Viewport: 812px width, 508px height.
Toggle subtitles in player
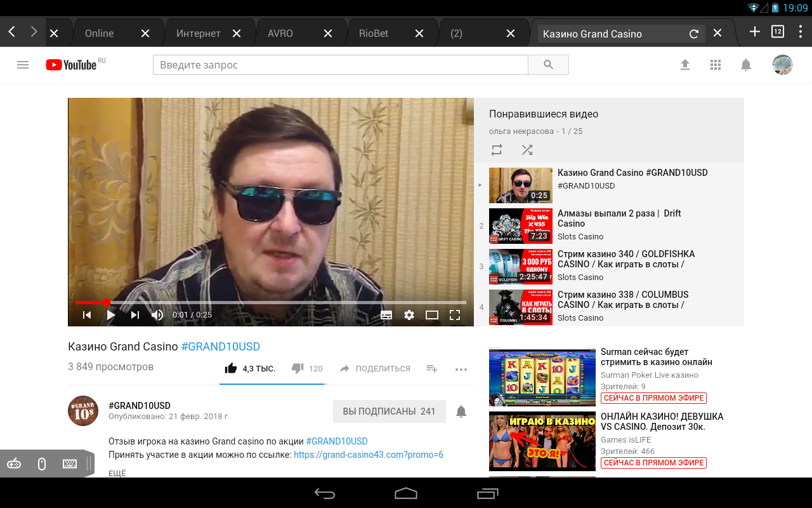pos(386,315)
